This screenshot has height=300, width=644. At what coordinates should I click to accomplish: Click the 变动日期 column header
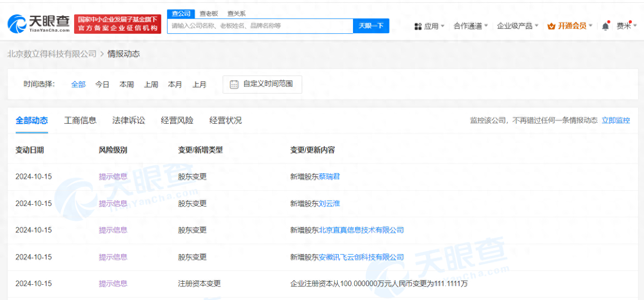(30, 150)
